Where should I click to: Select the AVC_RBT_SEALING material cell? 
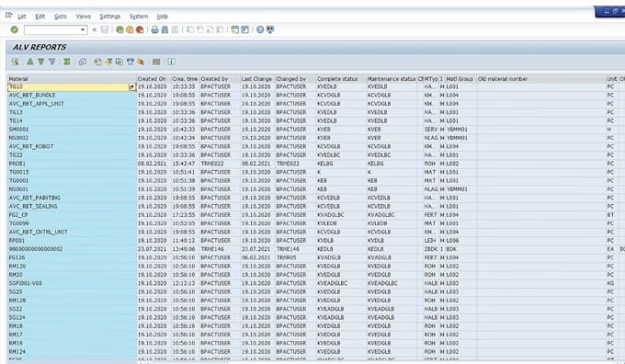[72, 206]
